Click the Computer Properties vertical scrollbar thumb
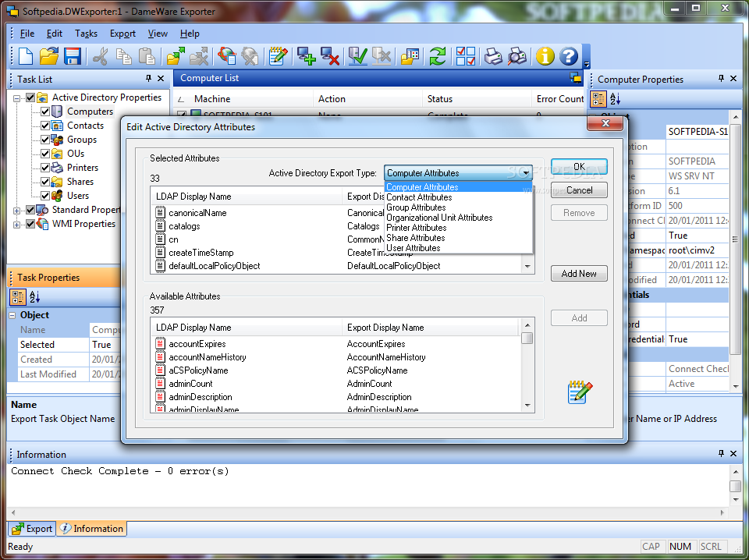 [x=735, y=239]
